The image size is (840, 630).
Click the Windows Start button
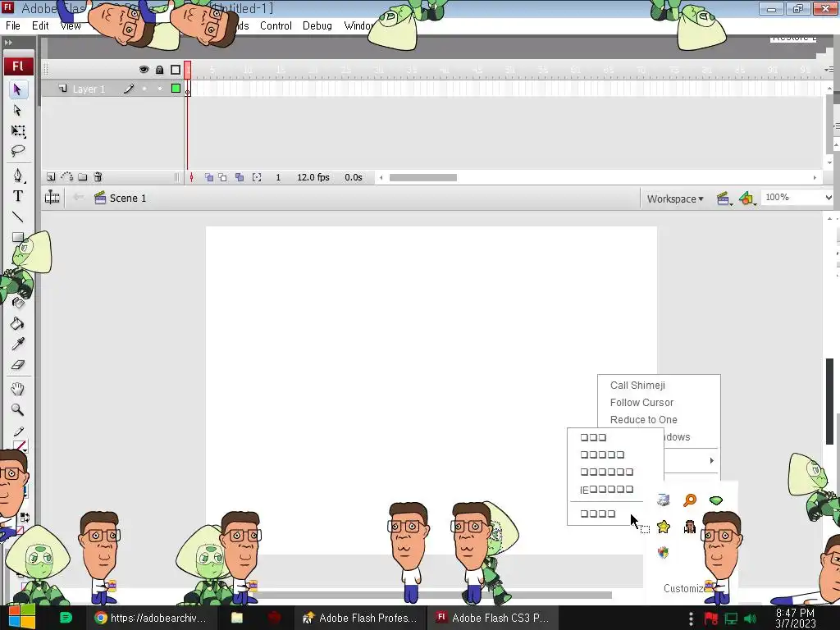tap(21, 617)
